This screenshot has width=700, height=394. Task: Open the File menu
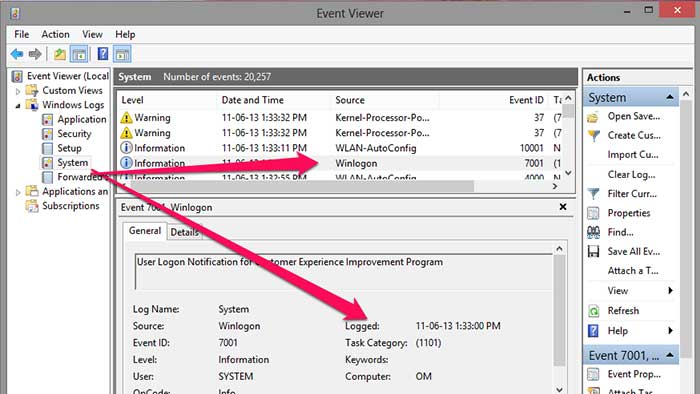tap(21, 34)
